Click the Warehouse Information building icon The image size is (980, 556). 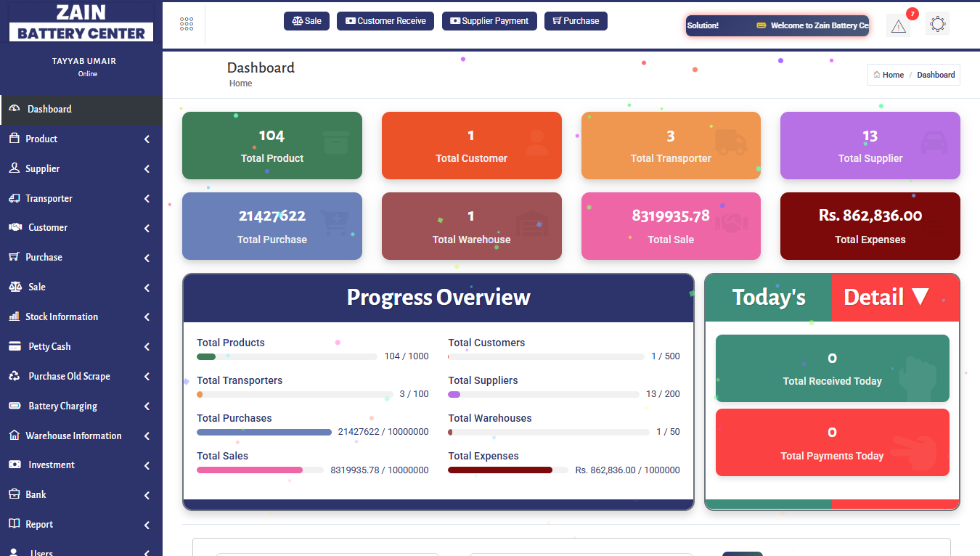click(14, 436)
